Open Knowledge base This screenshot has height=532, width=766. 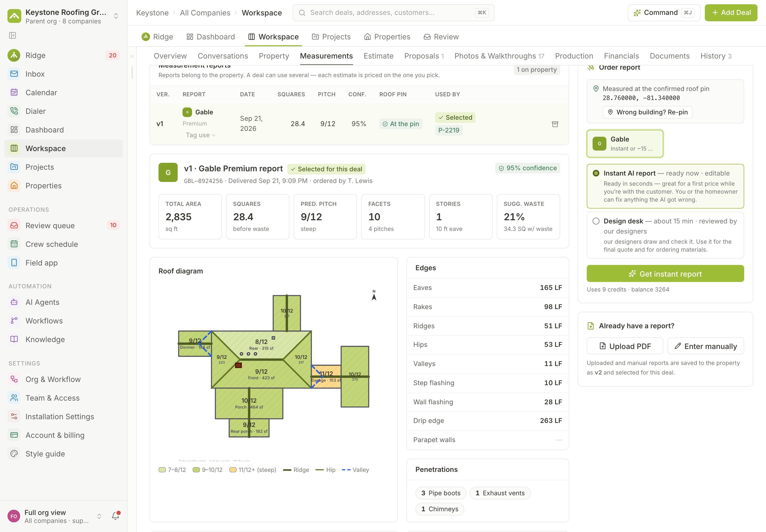[63, 339]
